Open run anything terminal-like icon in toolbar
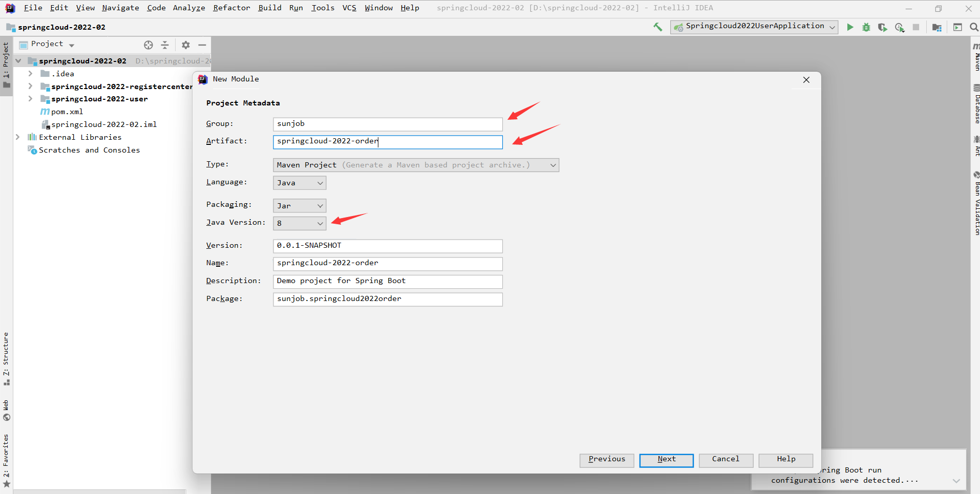980x494 pixels. pyautogui.click(x=957, y=27)
